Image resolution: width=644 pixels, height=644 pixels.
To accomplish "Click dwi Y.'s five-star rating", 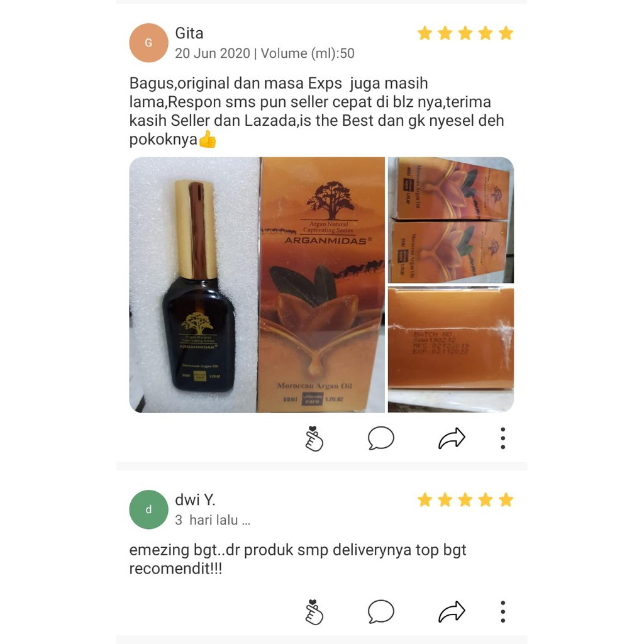I will (x=465, y=500).
